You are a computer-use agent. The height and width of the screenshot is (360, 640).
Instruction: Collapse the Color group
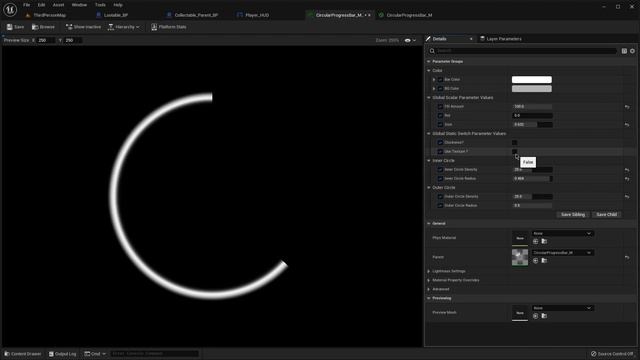[x=429, y=71]
